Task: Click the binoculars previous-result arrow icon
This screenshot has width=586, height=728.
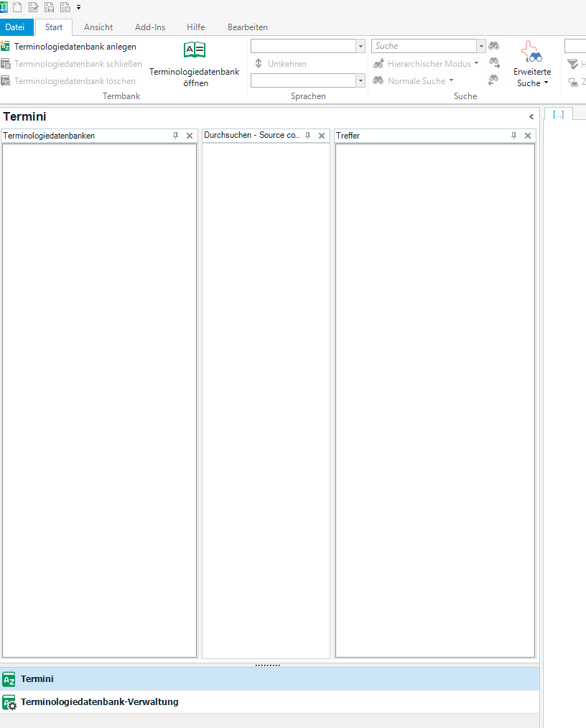Action: 493,80
